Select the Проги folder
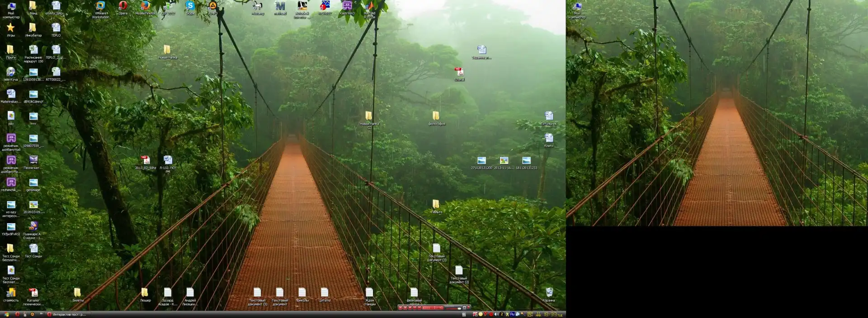Viewport: 868px width, 318px height. [x=11, y=52]
